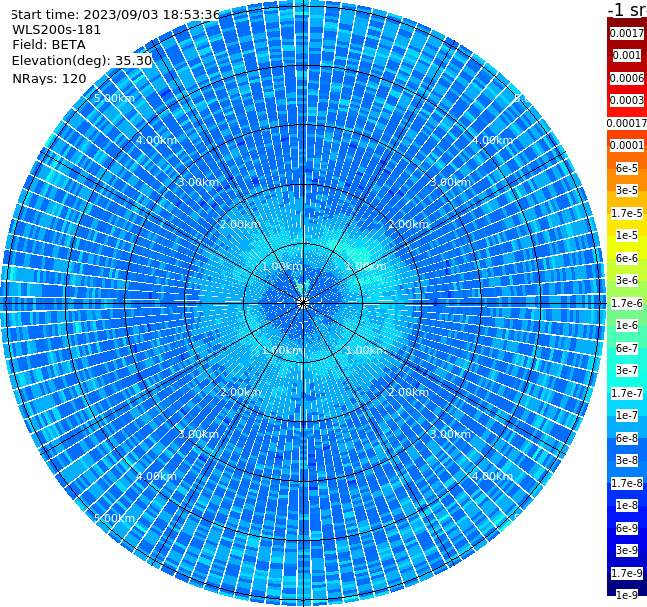Select the 3e-5 colorbar tick

click(627, 190)
